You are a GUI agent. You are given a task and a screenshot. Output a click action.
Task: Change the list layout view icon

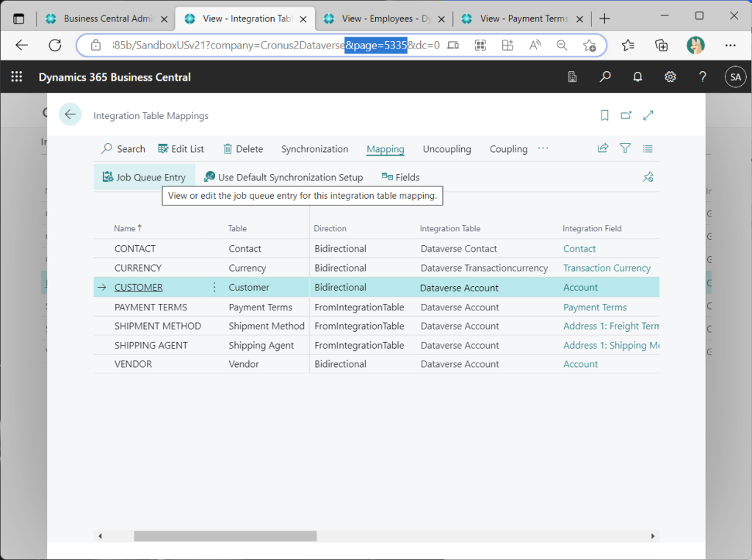(648, 149)
